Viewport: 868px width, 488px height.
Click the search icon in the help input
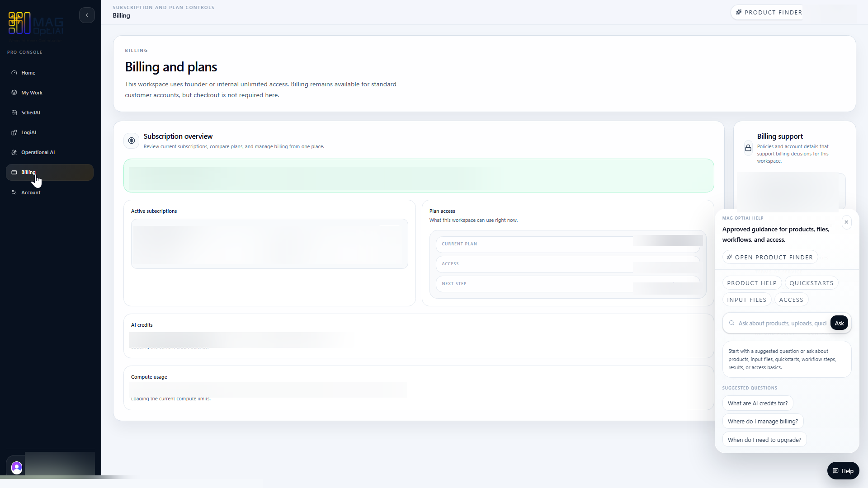point(731,323)
